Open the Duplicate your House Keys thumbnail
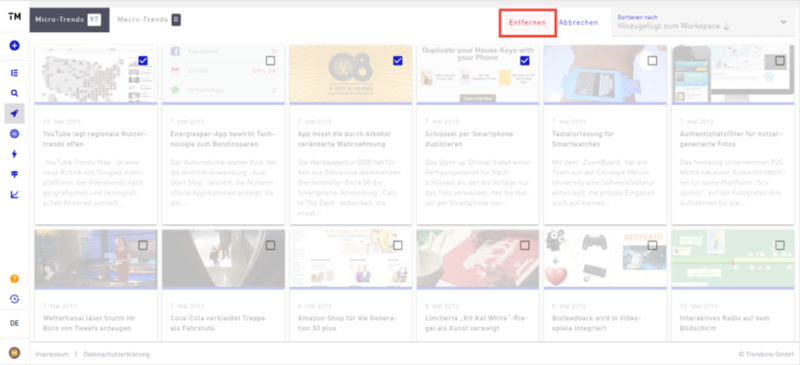Image resolution: width=800 pixels, height=365 pixels. pos(478,74)
